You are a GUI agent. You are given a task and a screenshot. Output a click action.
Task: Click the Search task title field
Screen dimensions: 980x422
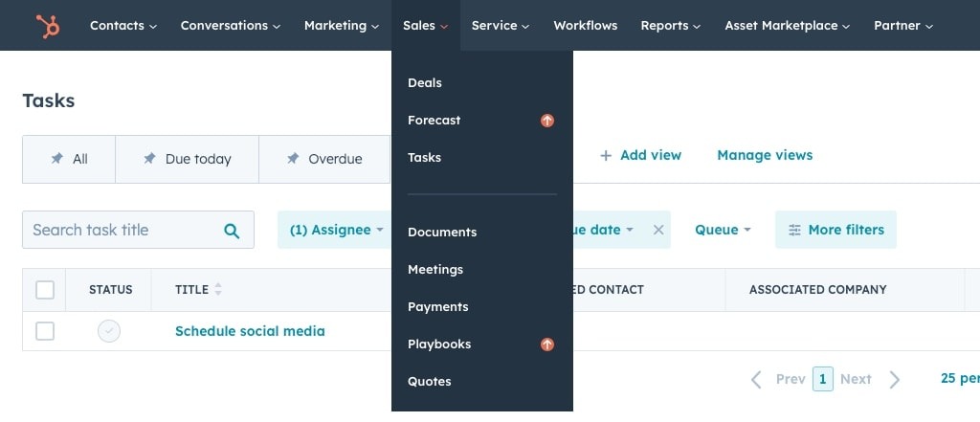click(138, 230)
